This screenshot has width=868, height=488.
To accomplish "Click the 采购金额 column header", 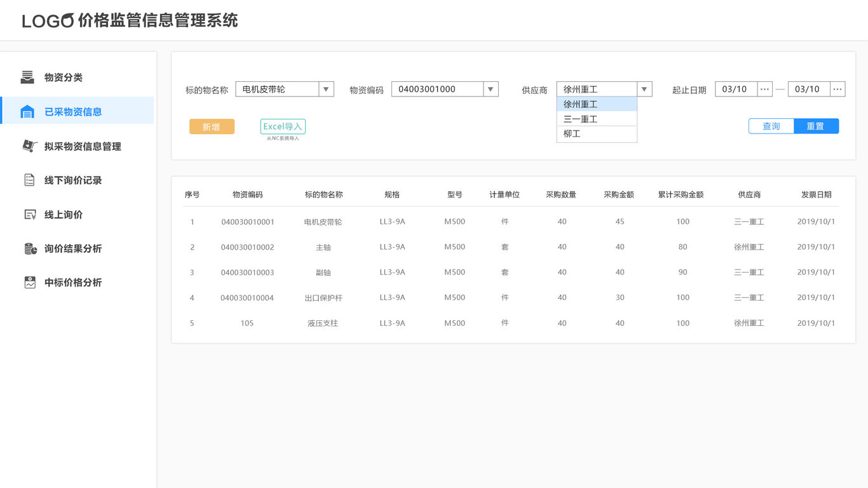I will pyautogui.click(x=619, y=194).
